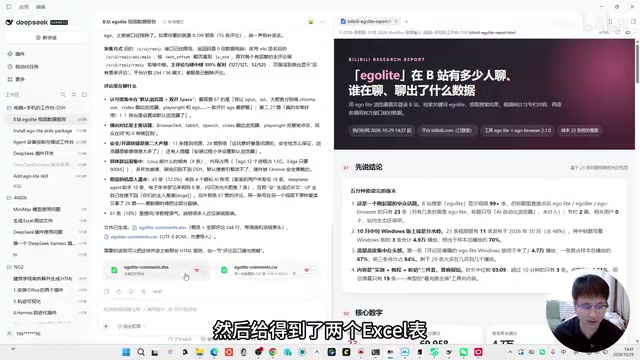Toggle the standard mode indicator beside the chat title
640x360 pixels.
click(x=173, y=22)
